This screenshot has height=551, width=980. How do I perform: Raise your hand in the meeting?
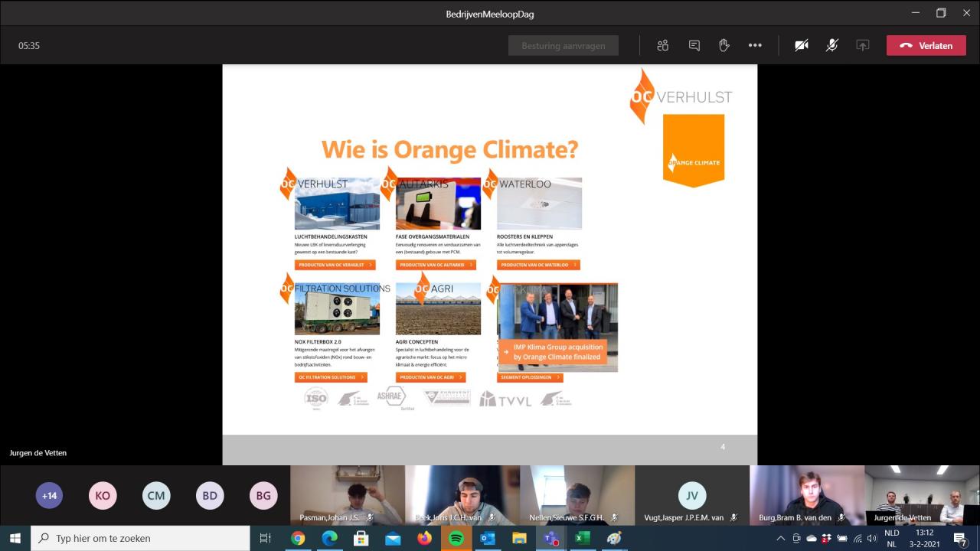pyautogui.click(x=724, y=45)
